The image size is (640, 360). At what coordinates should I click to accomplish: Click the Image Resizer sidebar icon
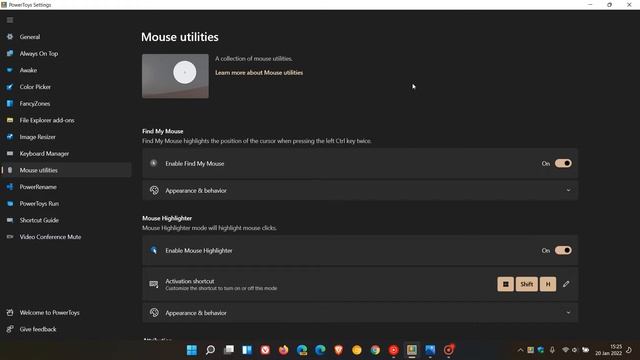click(10, 137)
